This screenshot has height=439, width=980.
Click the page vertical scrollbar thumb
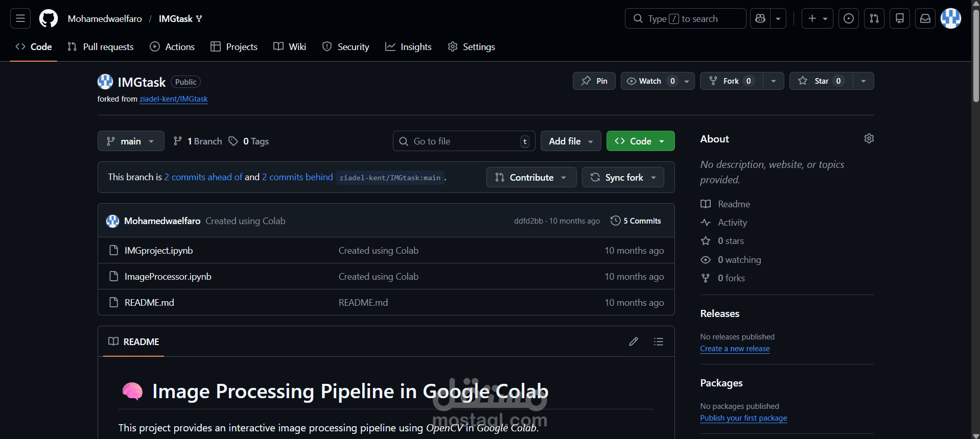click(976, 56)
